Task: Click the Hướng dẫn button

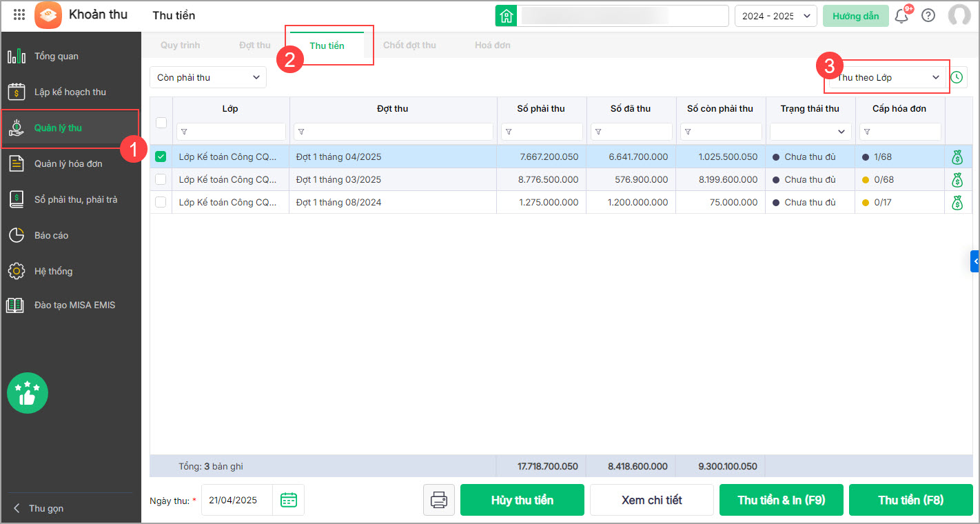Action: pyautogui.click(x=856, y=16)
